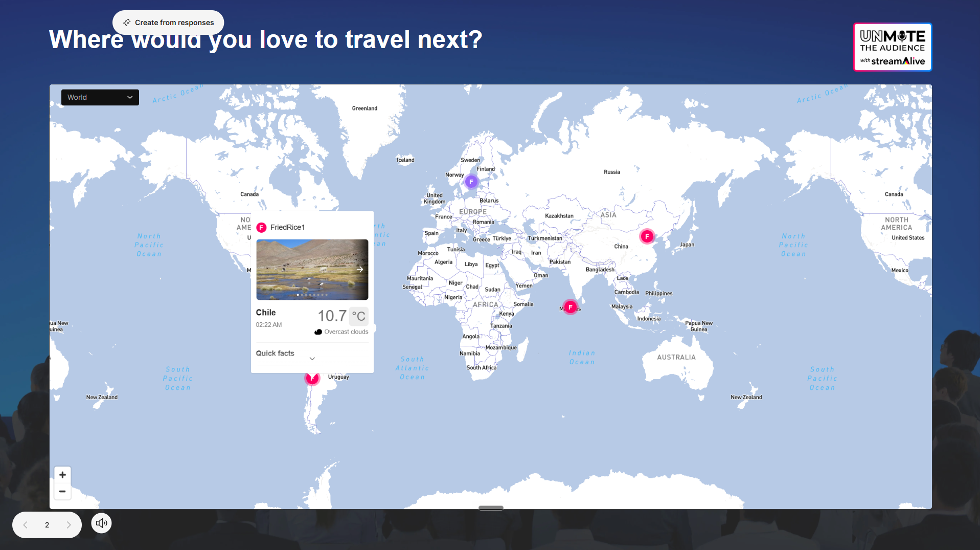Viewport: 980px width, 550px height.
Task: Click the South Atlantic Ocean label
Action: click(412, 368)
